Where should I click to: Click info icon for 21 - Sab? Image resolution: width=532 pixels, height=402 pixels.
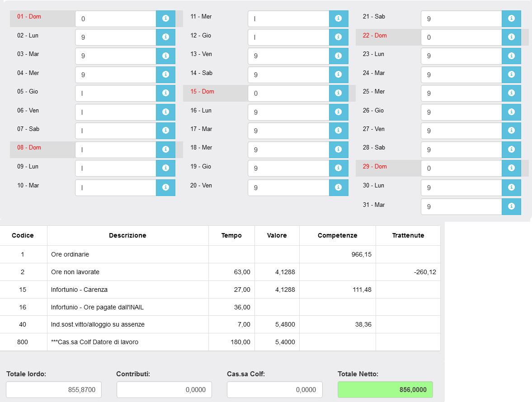511,19
